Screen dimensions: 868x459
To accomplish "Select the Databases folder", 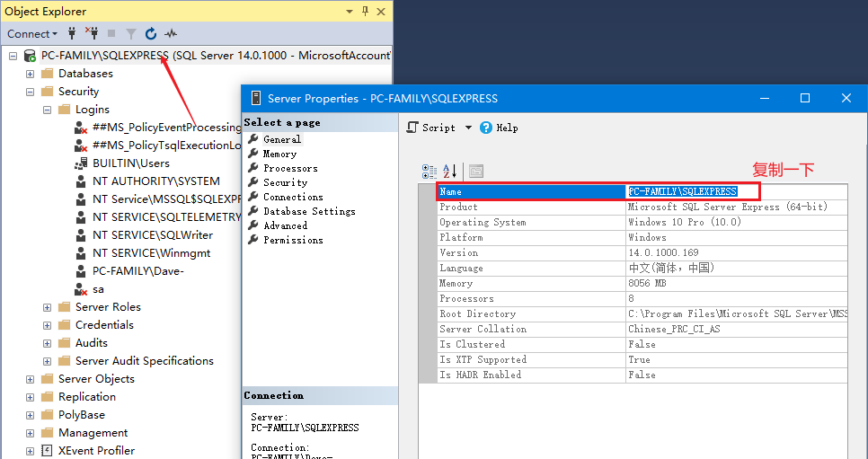I will click(85, 73).
